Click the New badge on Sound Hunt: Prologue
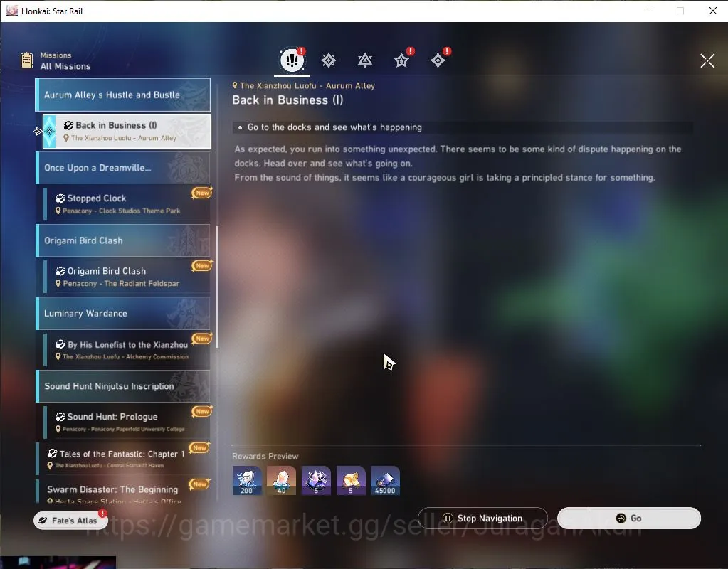This screenshot has height=569, width=728. 202,411
